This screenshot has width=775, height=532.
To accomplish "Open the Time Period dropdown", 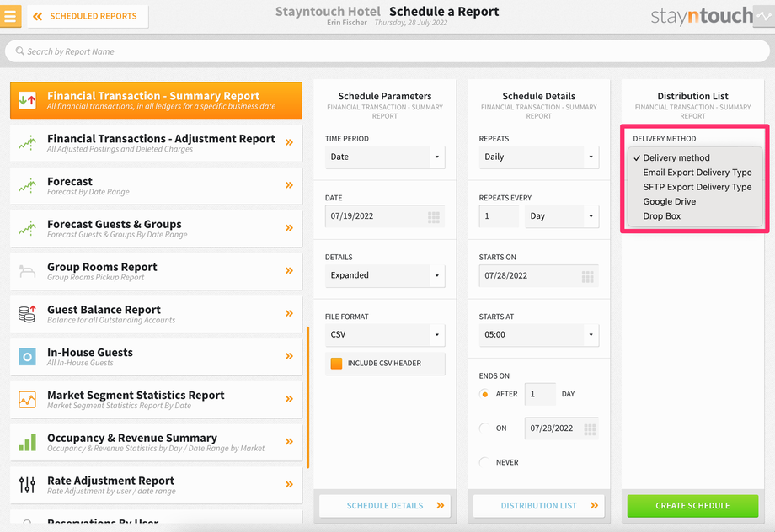I will pos(385,157).
